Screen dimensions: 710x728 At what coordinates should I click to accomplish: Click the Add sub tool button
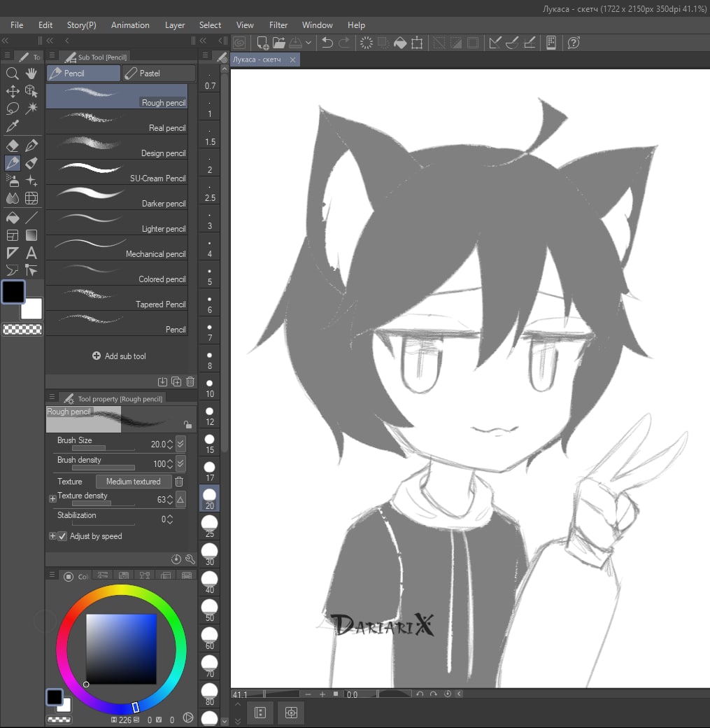119,356
